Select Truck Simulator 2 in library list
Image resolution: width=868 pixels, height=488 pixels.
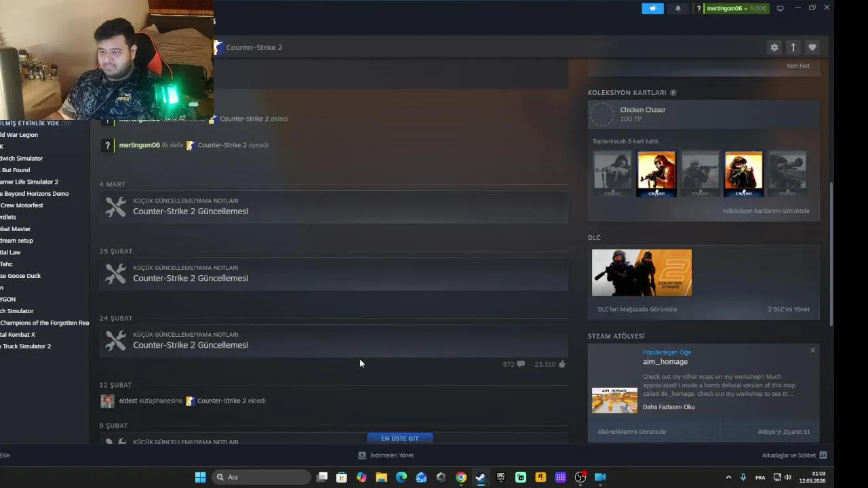pyautogui.click(x=26, y=346)
